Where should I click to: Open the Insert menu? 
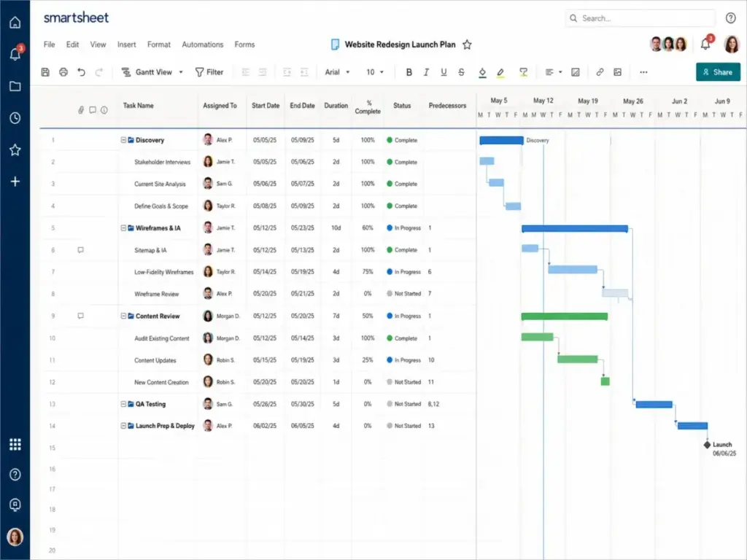click(x=127, y=44)
